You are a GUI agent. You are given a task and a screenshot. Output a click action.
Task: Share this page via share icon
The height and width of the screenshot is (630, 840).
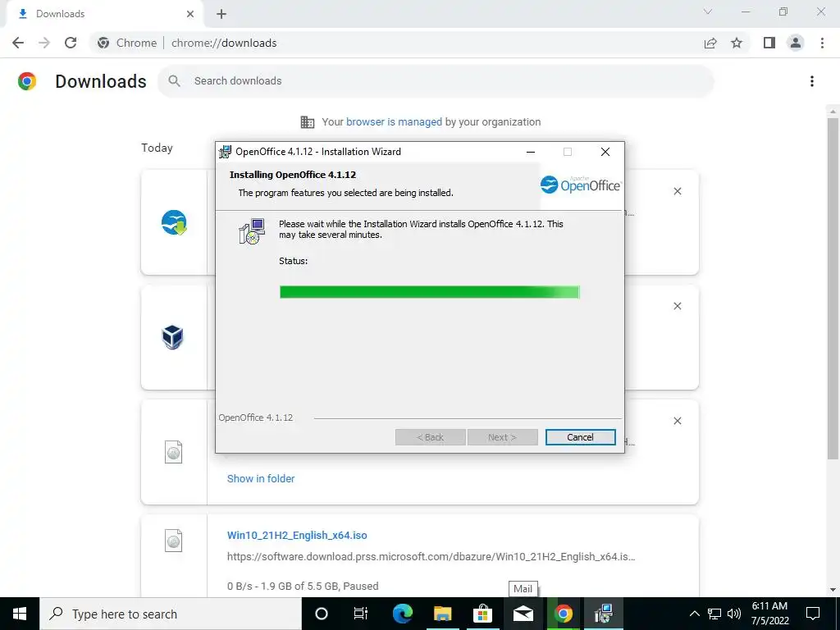[710, 43]
